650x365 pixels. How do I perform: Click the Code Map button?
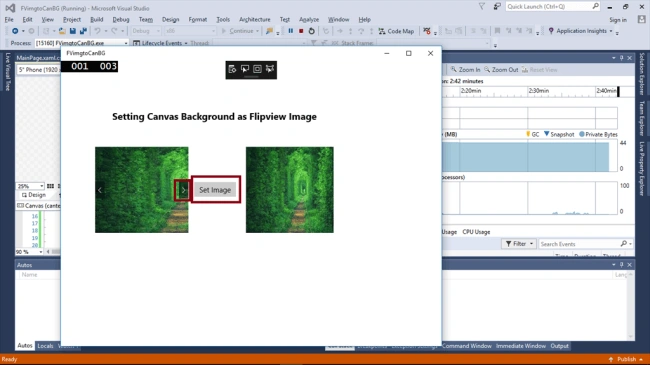click(x=396, y=31)
